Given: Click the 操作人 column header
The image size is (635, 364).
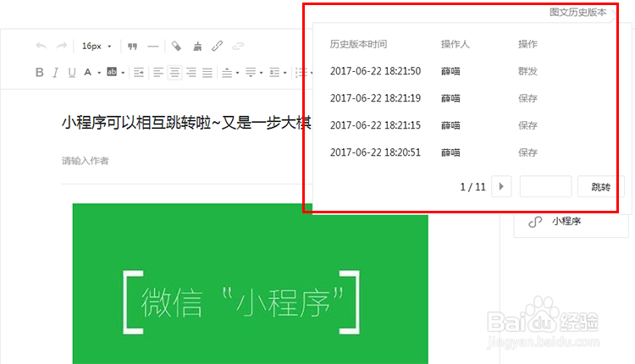Looking at the screenshot, I should (x=456, y=44).
